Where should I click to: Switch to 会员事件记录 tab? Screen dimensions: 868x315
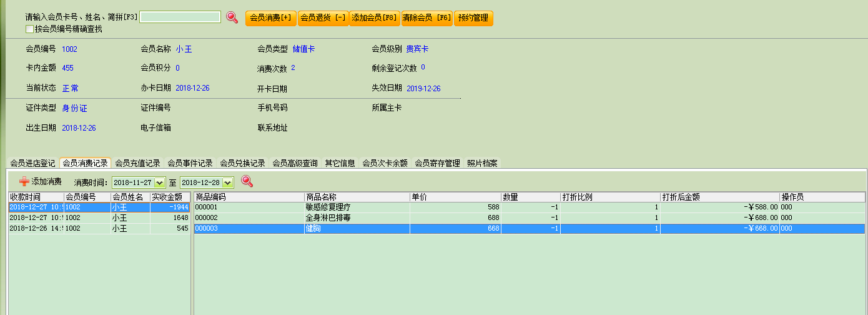190,163
